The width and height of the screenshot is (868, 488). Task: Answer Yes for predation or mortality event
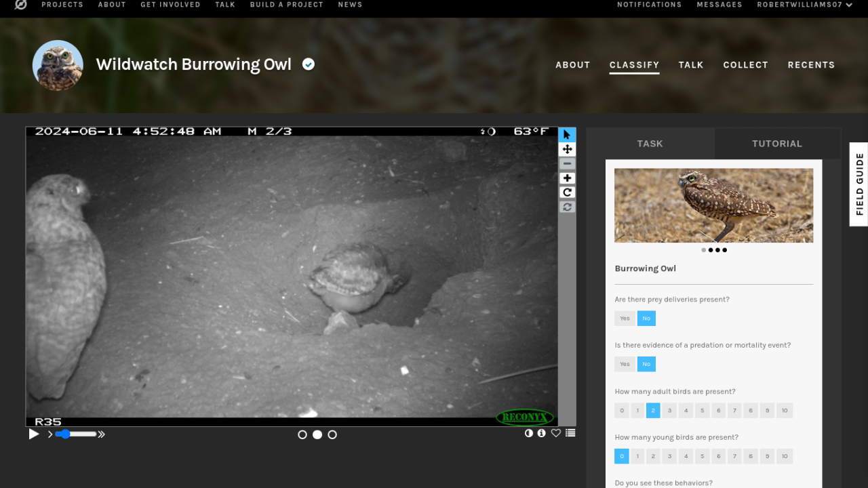pyautogui.click(x=625, y=365)
